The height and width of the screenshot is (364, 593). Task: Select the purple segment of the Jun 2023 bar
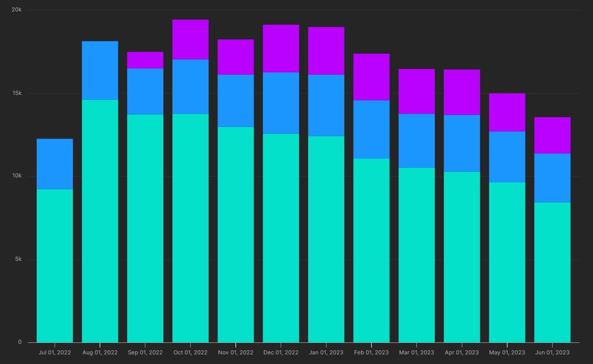point(552,135)
